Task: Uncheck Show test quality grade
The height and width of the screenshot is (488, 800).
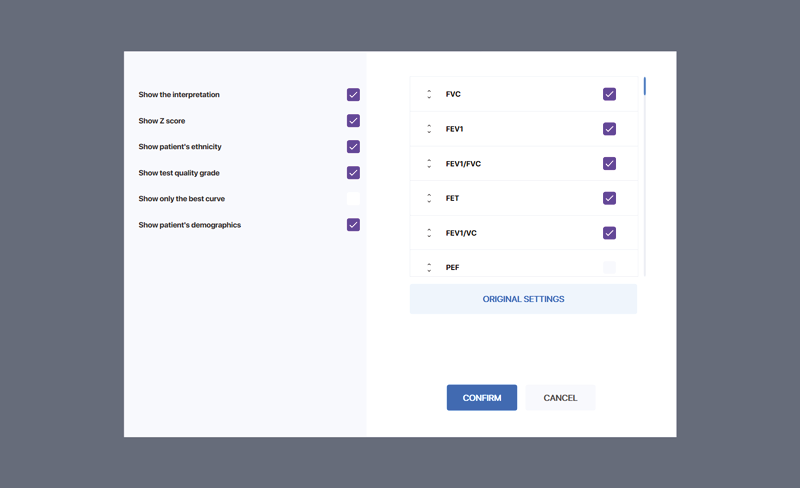Action: pyautogui.click(x=353, y=173)
